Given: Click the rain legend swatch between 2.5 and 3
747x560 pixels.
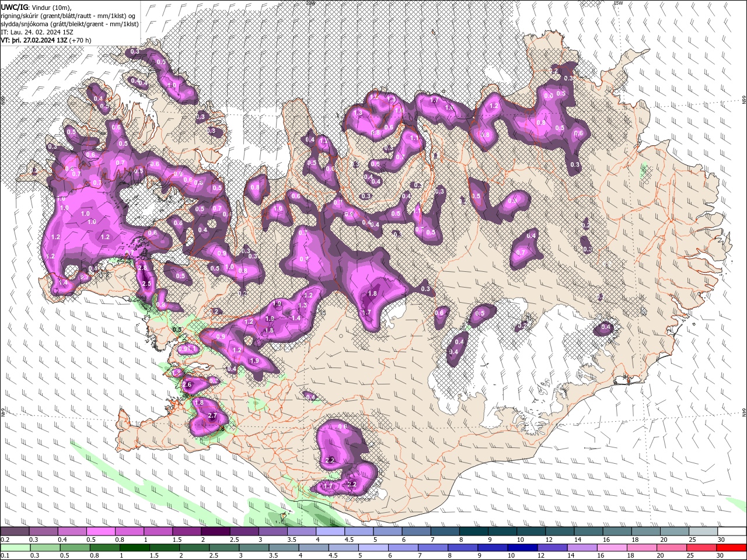Looking at the screenshot, I should coord(224,547).
